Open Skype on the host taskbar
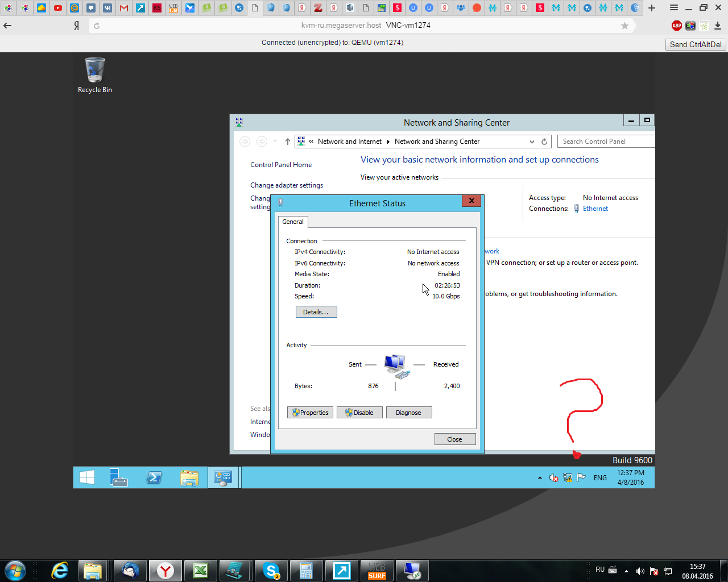Viewport: 728px width, 582px height. (271, 571)
